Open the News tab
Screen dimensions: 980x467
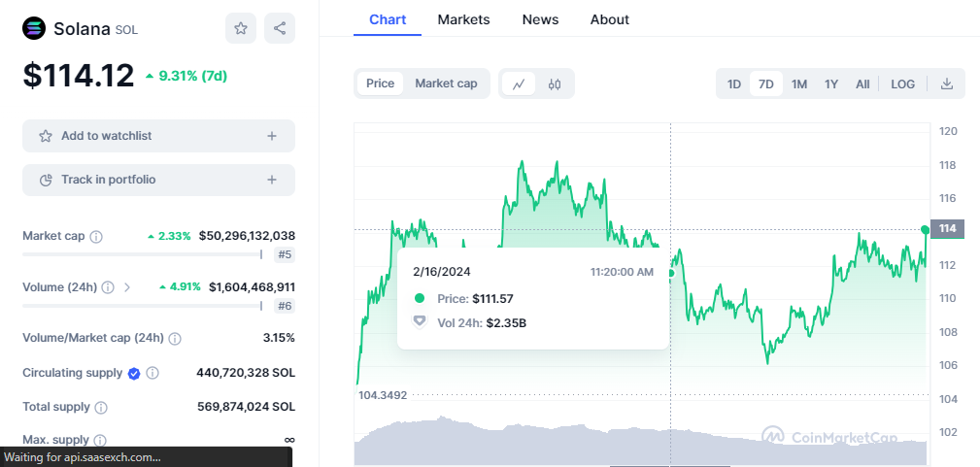tap(541, 19)
